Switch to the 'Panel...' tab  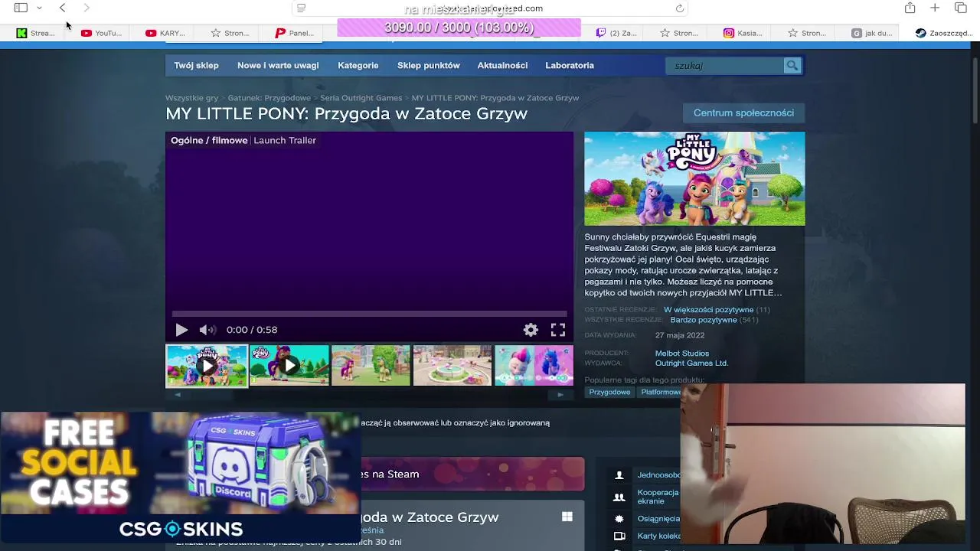295,33
